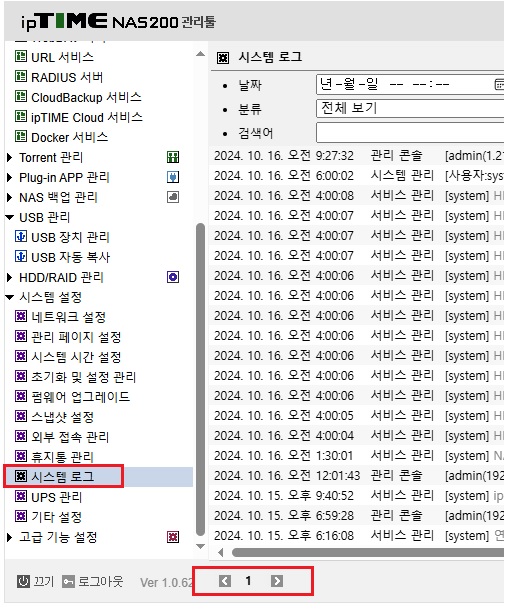The height and width of the screenshot is (614, 514).
Task: Open the date picker calendar icon
Action: 499,84
